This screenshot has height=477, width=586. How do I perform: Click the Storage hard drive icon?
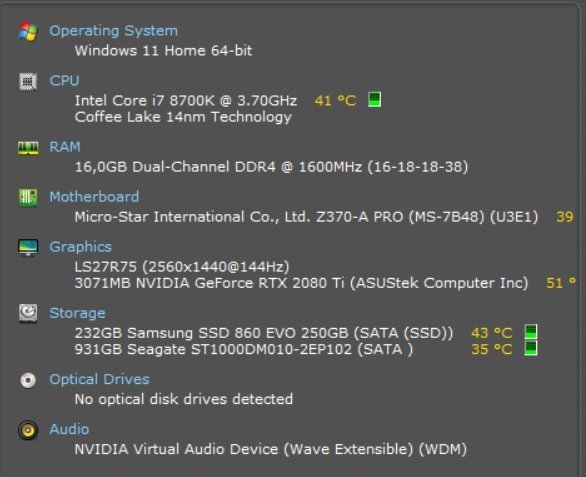tap(28, 313)
